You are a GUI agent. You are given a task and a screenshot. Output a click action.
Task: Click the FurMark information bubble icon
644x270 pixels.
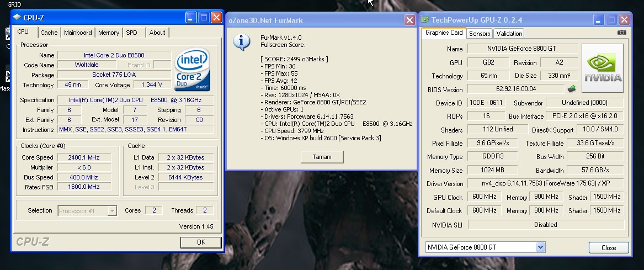pyautogui.click(x=242, y=43)
